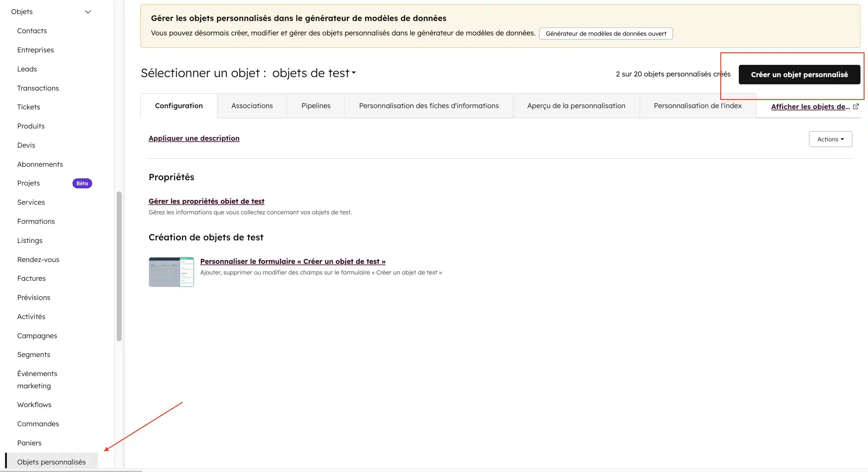
Task: Switch to 'Personnalisation de l'index' tab
Action: tap(697, 106)
